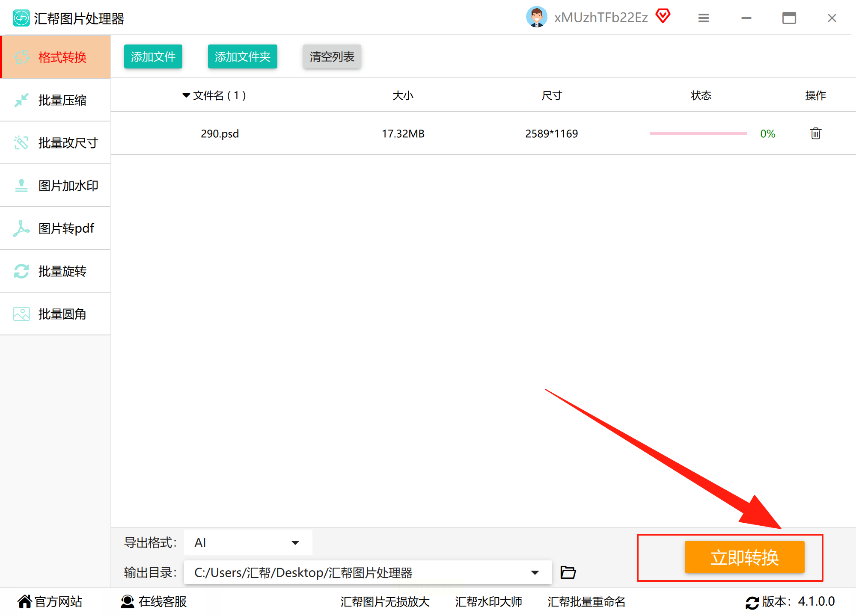
Task: Open the hamburger menu icon
Action: [703, 18]
